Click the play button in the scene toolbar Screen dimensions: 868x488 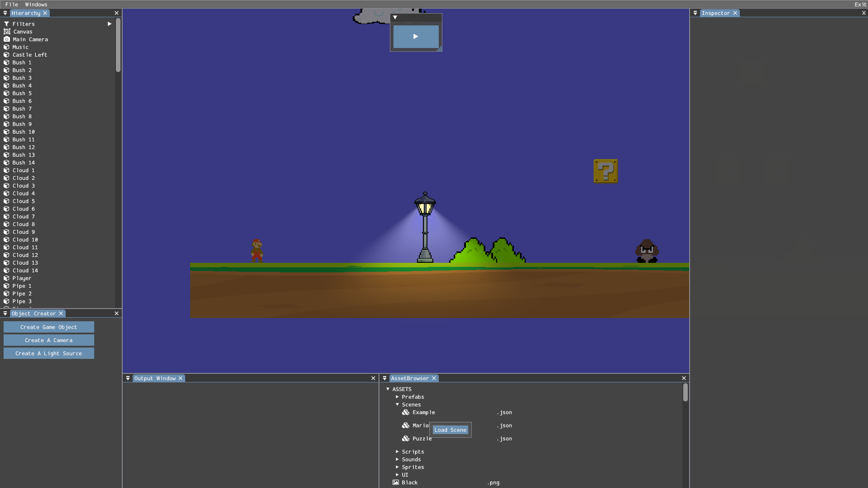[x=416, y=37]
